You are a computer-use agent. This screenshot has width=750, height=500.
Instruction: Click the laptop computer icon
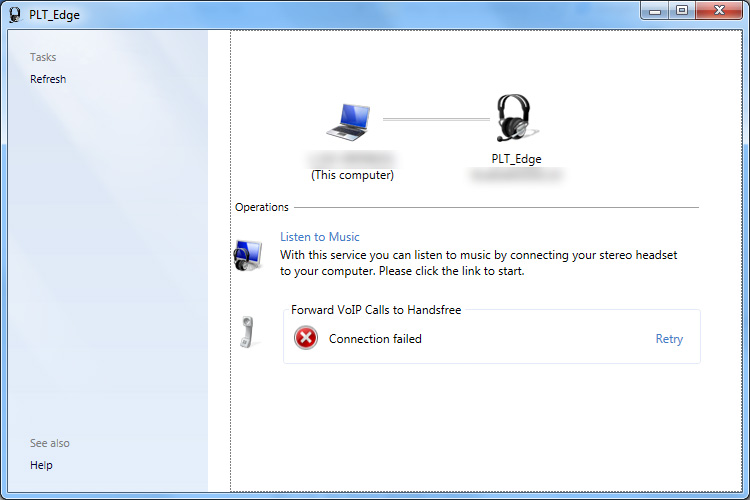351,119
